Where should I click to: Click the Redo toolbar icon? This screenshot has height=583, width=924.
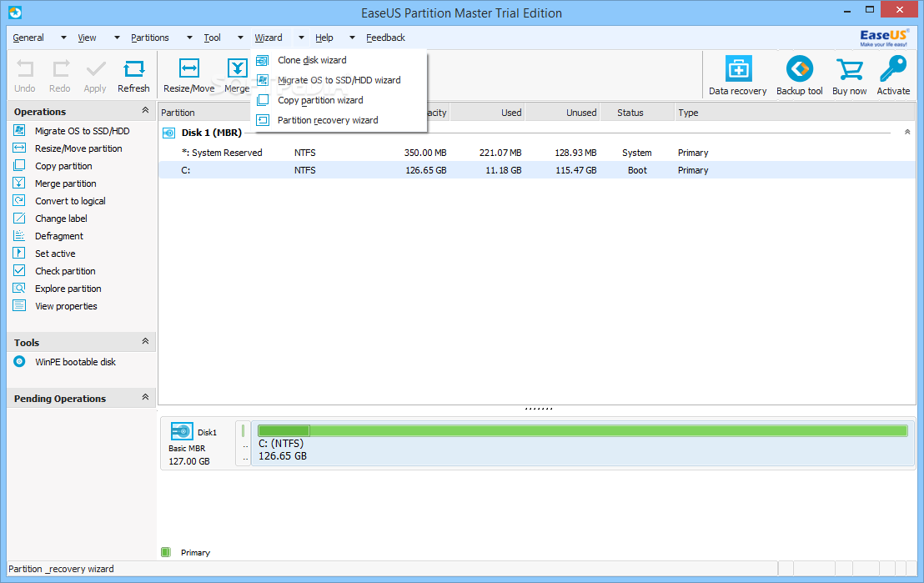pyautogui.click(x=60, y=69)
